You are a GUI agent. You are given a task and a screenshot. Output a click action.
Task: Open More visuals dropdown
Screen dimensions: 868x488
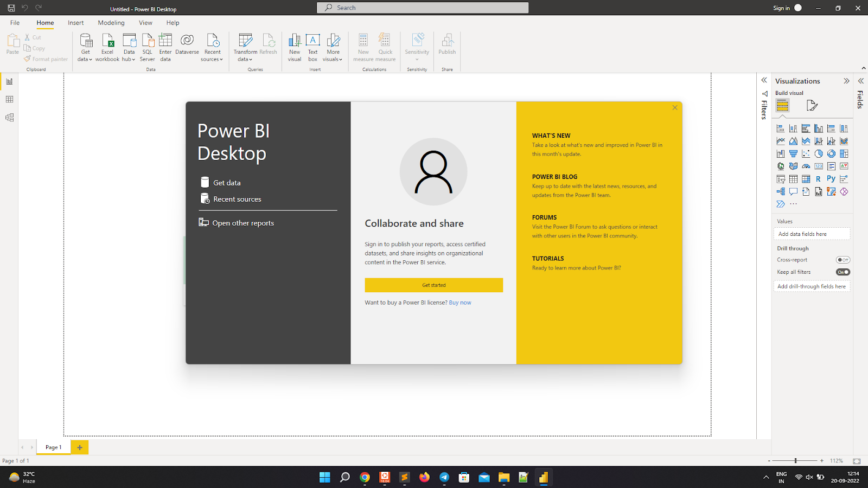coord(333,48)
